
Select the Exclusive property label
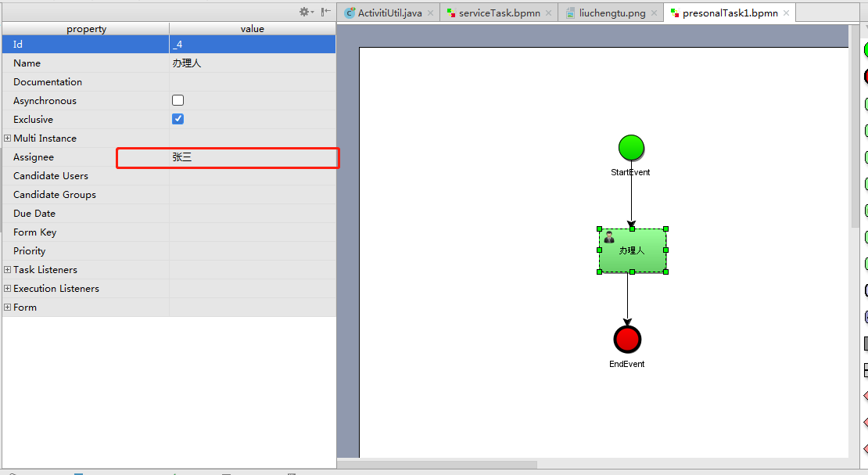click(33, 120)
